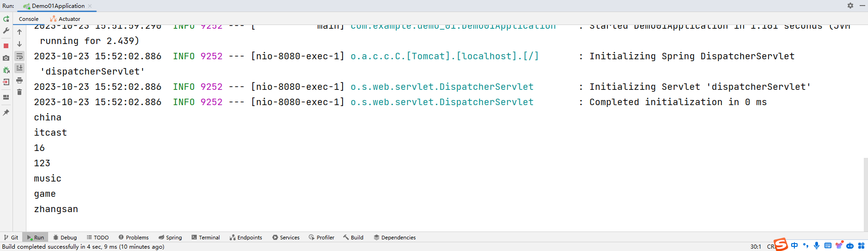Click the line:column position 30:1 indicator
This screenshot has height=251, width=868.
click(x=756, y=247)
